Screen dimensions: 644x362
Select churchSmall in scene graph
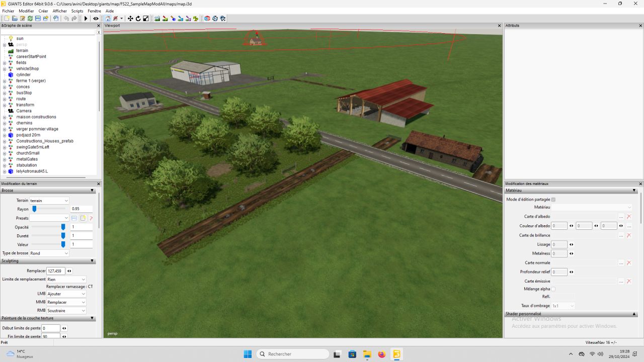pyautogui.click(x=28, y=153)
